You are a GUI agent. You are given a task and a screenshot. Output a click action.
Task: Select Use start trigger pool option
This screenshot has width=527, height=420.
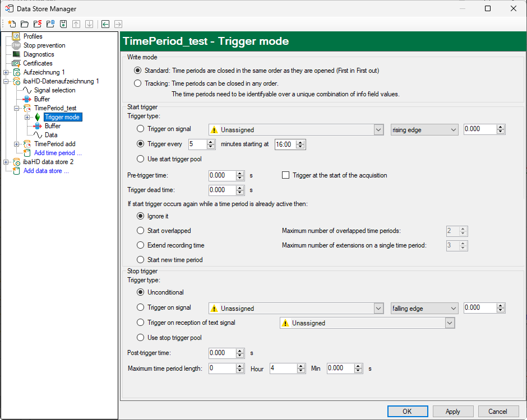[140, 159]
